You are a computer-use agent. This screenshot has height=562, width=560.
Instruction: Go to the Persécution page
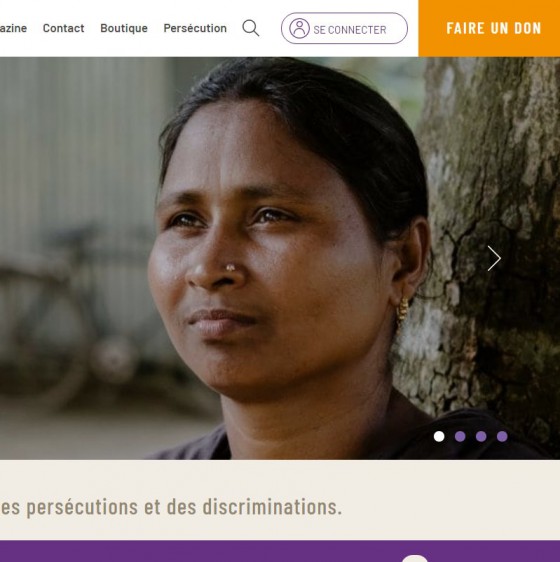pyautogui.click(x=195, y=28)
